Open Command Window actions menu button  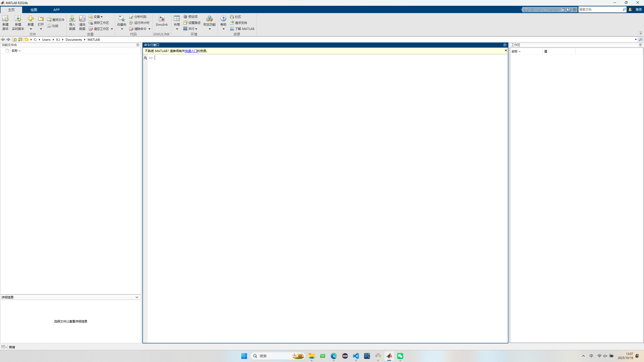tap(505, 45)
